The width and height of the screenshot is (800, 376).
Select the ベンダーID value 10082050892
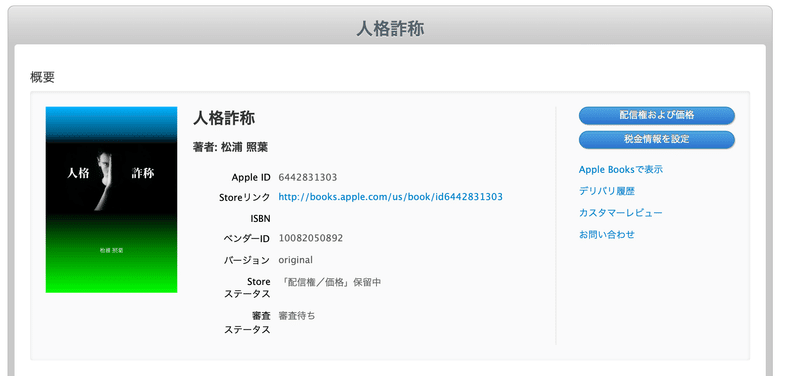311,238
